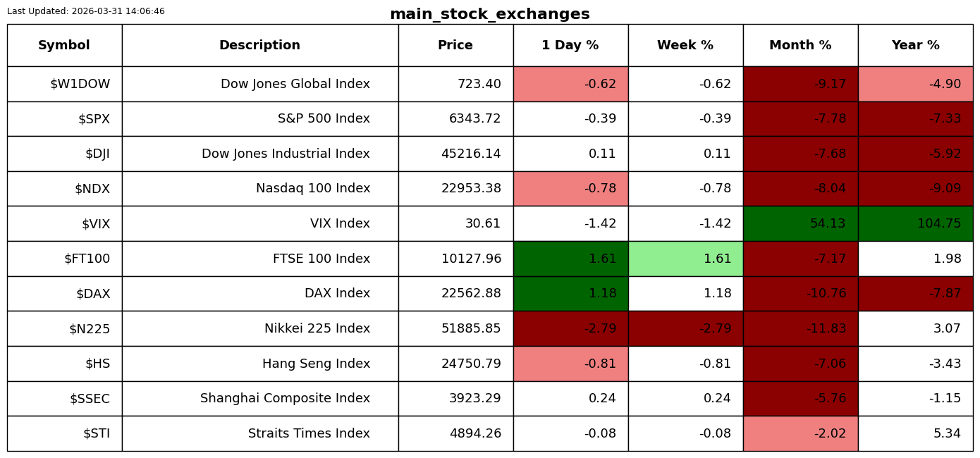Click the Year % column header
Screen dimensions: 980x458
(915, 45)
